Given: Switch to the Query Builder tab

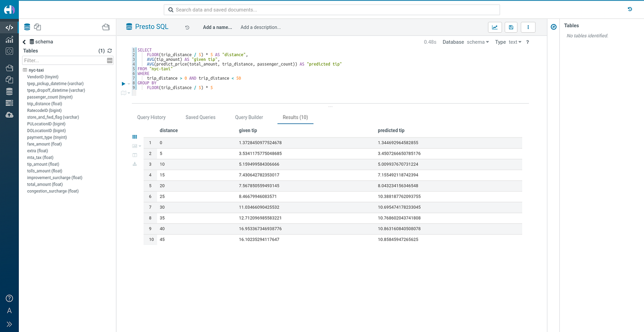Looking at the screenshot, I should coord(249,117).
